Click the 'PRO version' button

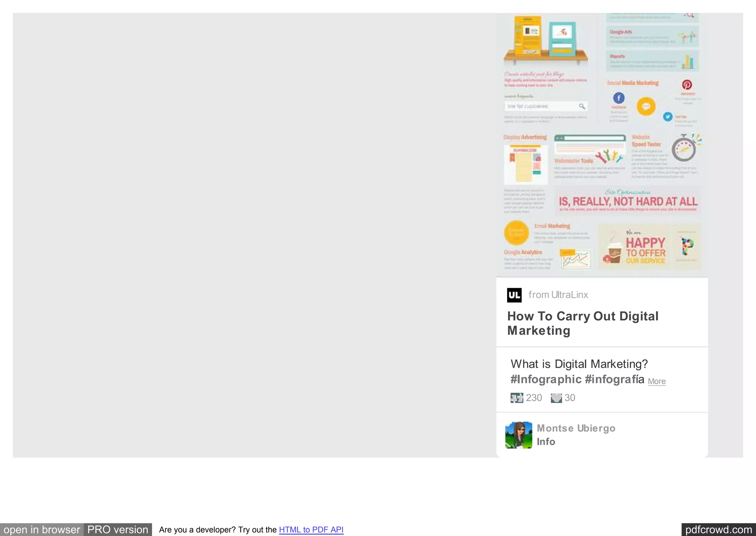tap(118, 529)
